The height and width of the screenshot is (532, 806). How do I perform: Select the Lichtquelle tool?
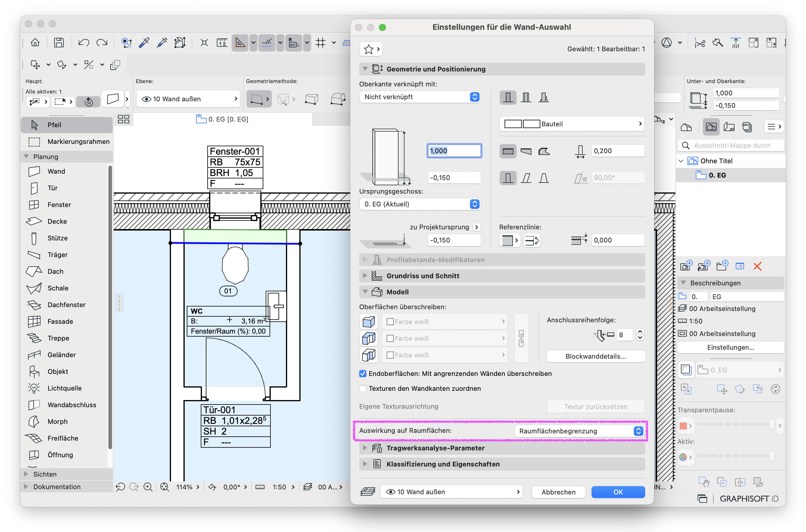pos(66,388)
